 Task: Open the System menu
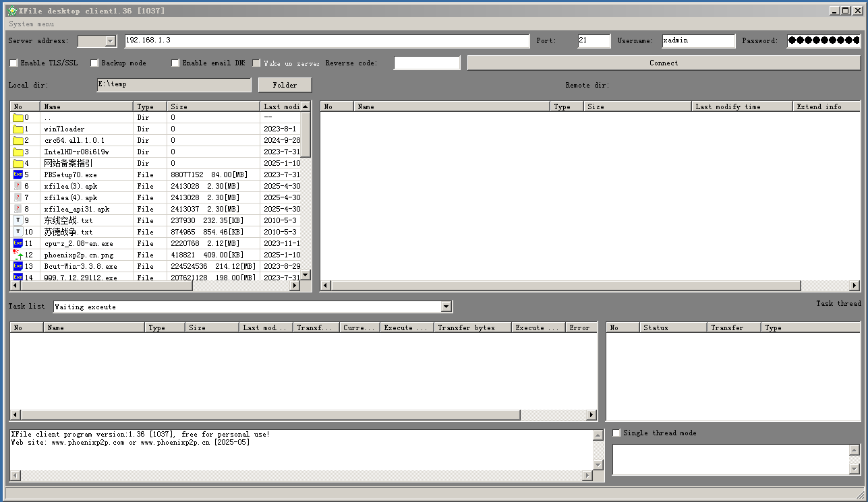click(x=32, y=24)
